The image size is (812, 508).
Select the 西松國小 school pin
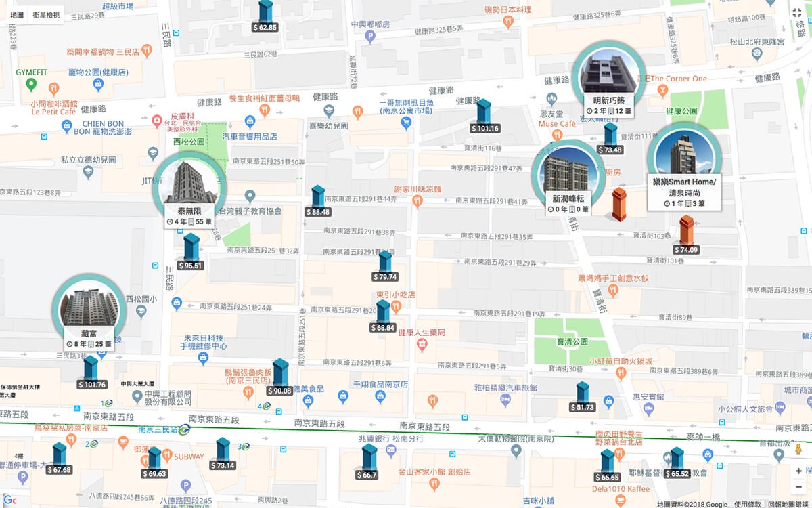[141, 311]
